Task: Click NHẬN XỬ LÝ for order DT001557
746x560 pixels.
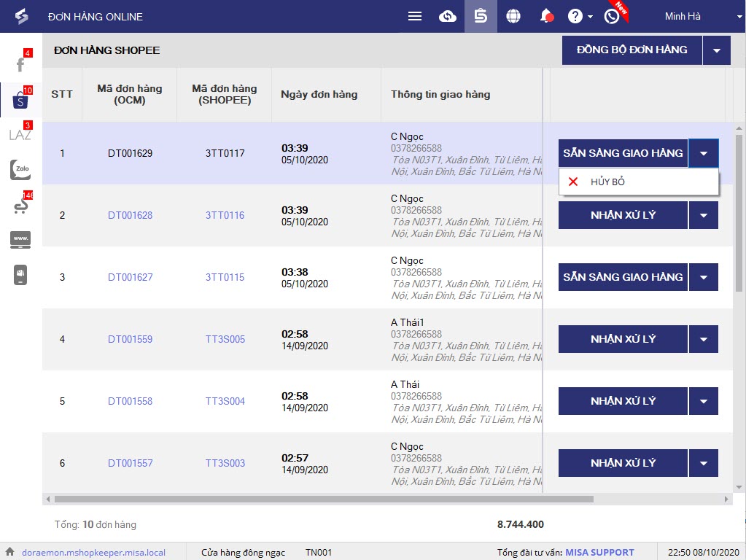Action: click(623, 463)
